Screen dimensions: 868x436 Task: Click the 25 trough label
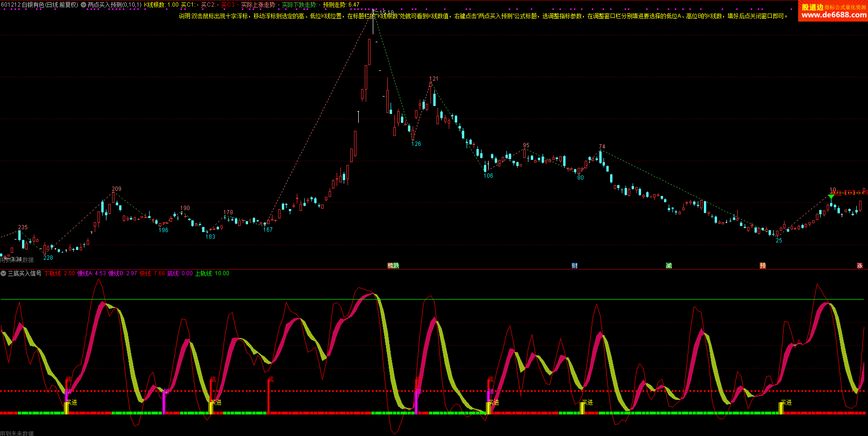click(779, 241)
